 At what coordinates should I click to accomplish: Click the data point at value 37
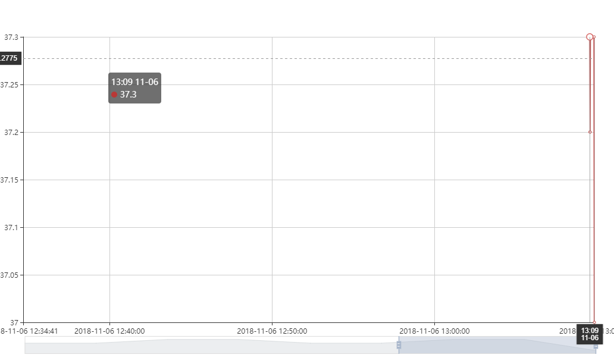pos(594,322)
